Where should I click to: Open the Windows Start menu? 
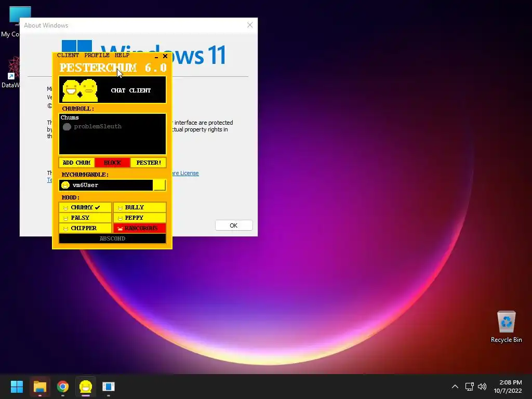[x=17, y=387]
